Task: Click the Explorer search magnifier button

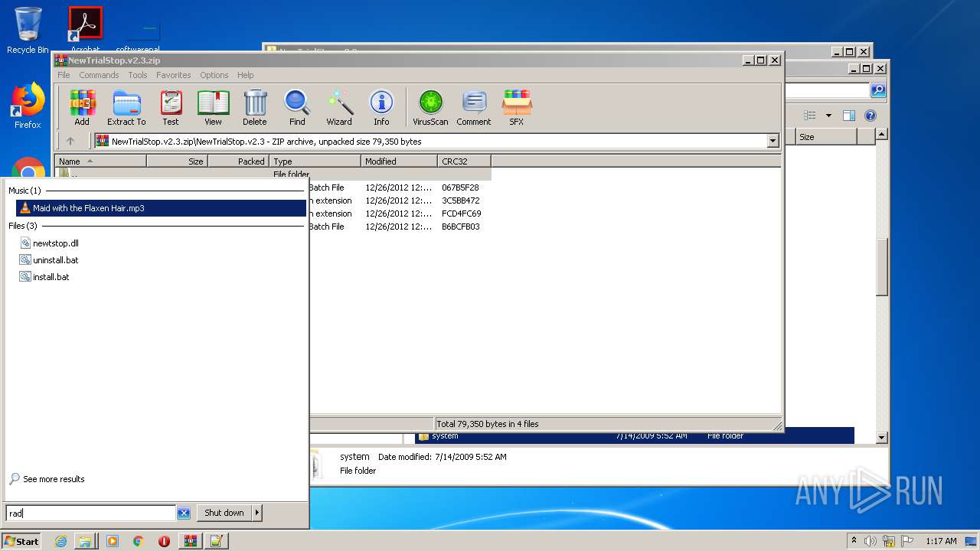Action: (878, 90)
